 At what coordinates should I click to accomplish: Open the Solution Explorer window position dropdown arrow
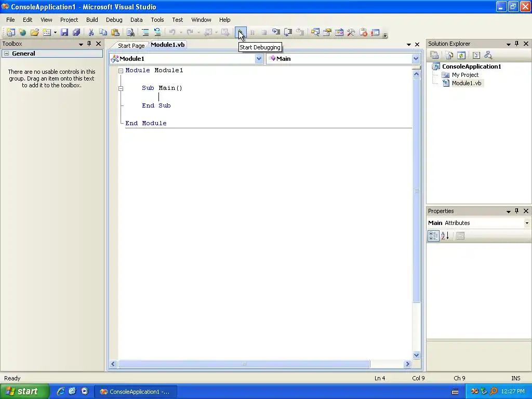508,44
